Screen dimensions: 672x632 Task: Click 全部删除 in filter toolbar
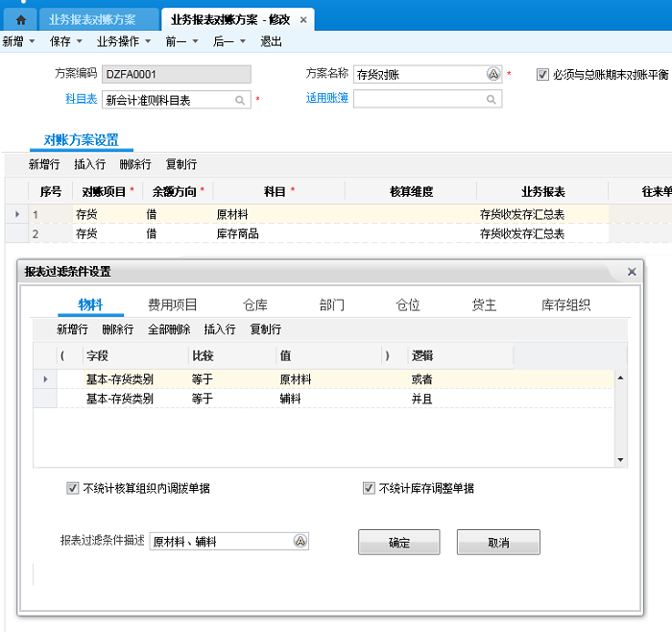point(169,329)
